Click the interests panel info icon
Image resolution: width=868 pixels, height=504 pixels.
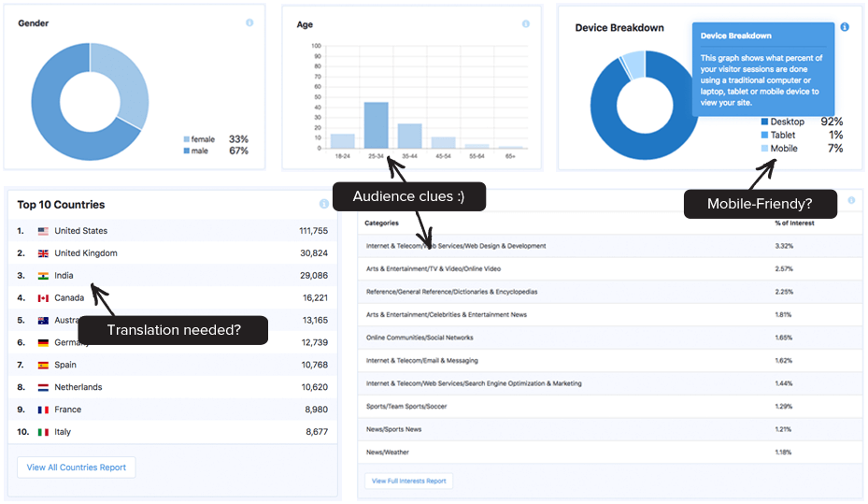[x=851, y=200]
